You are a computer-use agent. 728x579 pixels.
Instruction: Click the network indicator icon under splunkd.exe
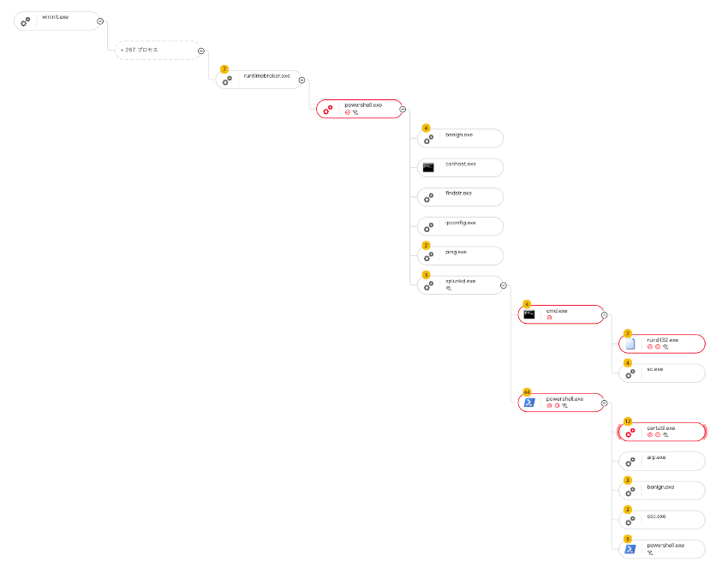pyautogui.click(x=449, y=289)
